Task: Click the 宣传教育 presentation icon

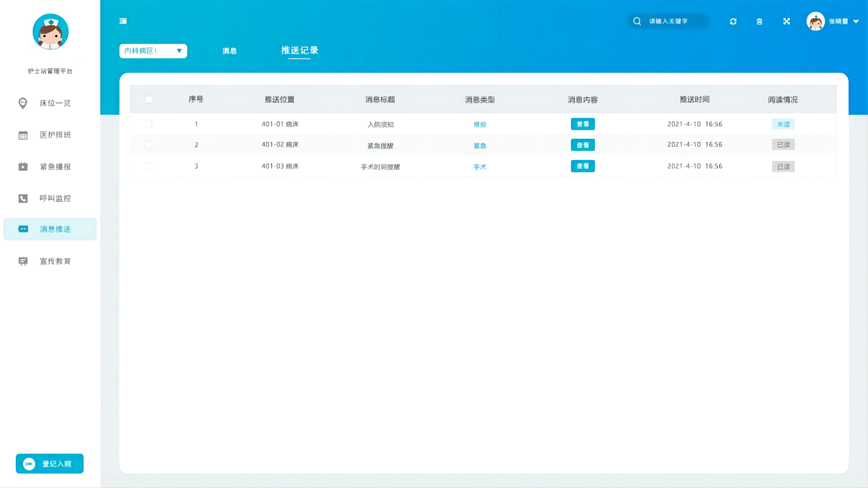Action: click(x=23, y=261)
